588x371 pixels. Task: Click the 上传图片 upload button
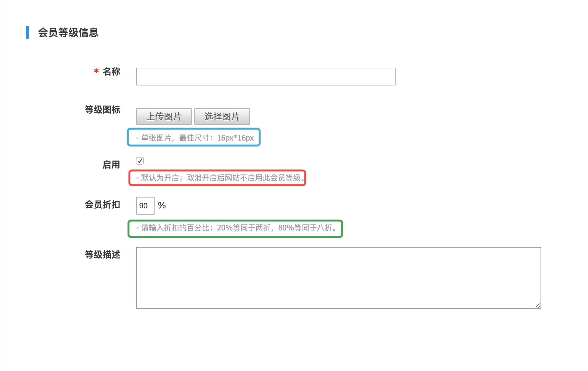click(x=163, y=116)
